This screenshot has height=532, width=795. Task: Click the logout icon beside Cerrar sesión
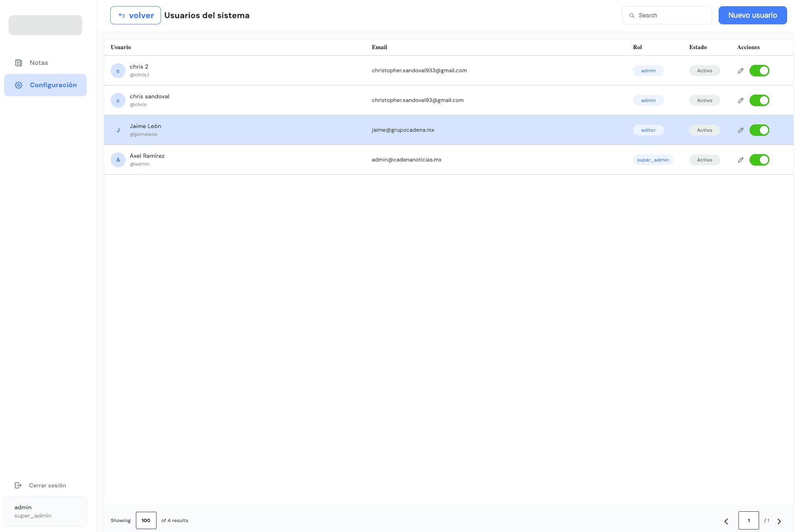pyautogui.click(x=18, y=485)
